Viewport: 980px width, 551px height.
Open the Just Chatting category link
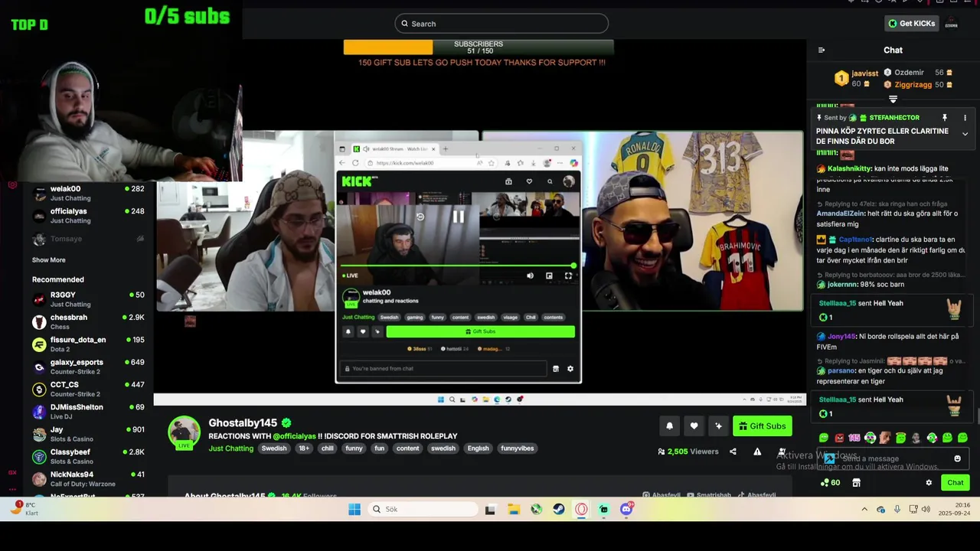click(230, 448)
